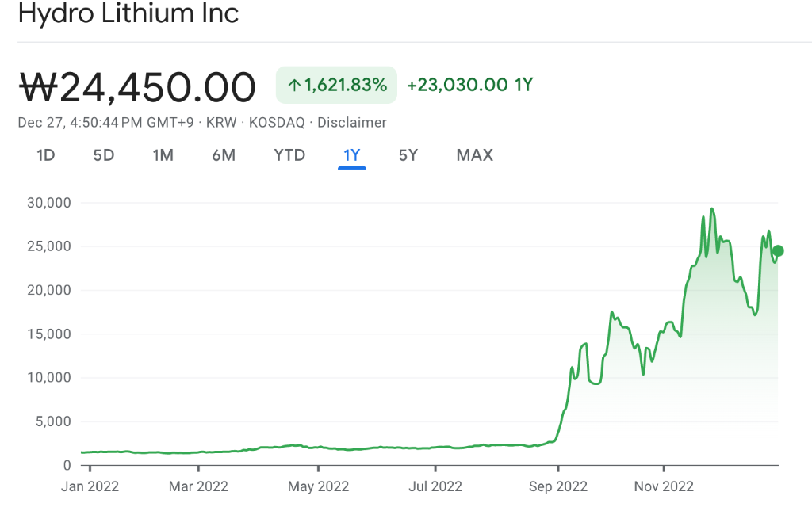812x511 pixels.
Task: Switch to the 6M range tab
Action: click(x=224, y=155)
